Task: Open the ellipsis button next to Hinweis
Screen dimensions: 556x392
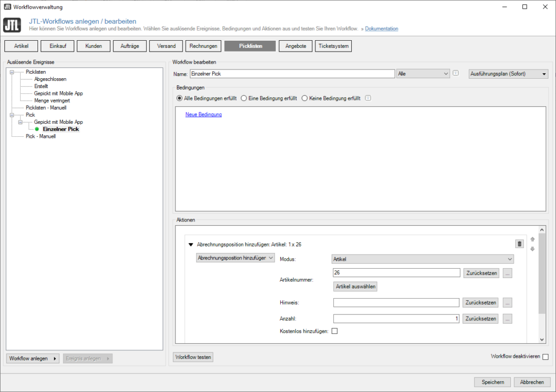Action: (x=507, y=302)
